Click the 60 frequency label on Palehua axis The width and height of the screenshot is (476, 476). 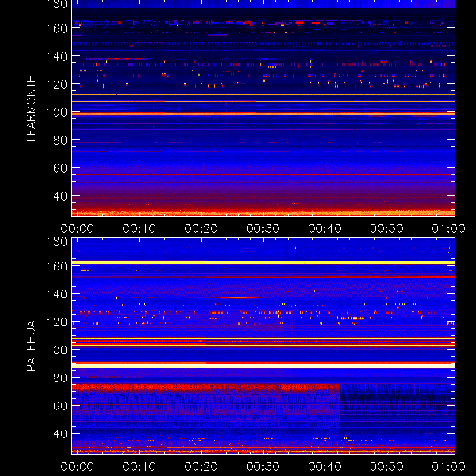60,406
